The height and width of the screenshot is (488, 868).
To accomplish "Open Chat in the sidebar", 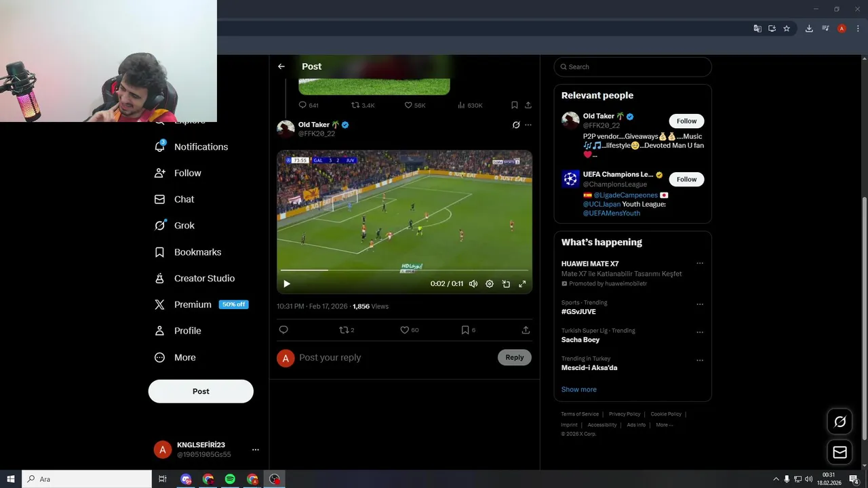I will [x=174, y=199].
